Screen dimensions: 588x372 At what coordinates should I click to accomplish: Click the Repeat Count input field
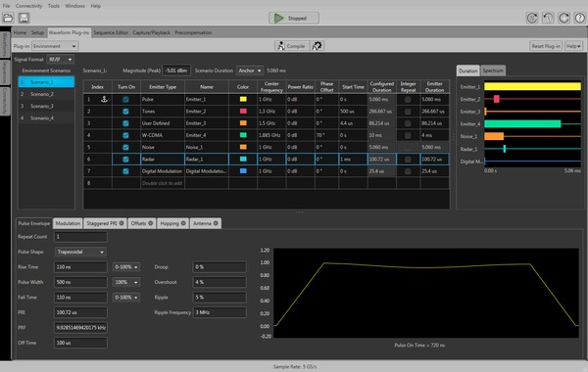pyautogui.click(x=80, y=237)
